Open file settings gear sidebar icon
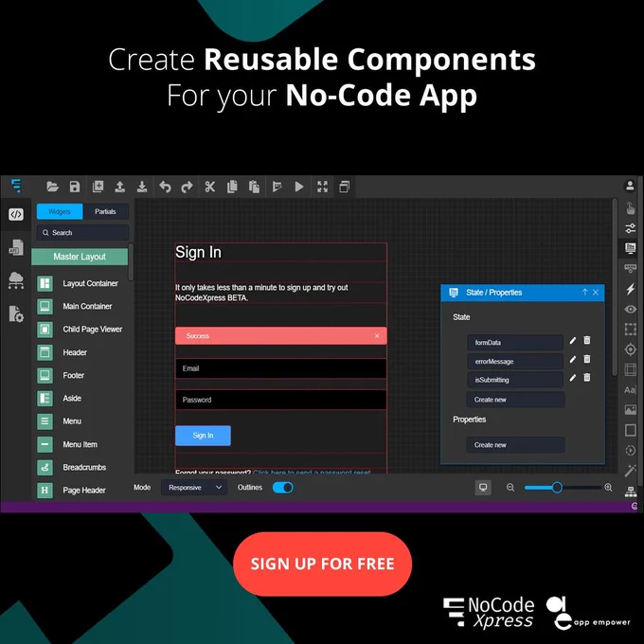The height and width of the screenshot is (644, 644). pos(16,313)
